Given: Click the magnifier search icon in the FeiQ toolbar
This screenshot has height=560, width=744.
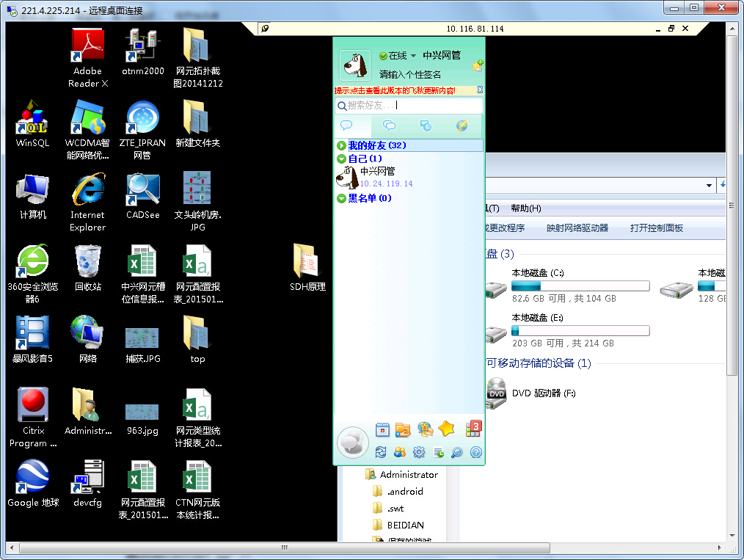Looking at the screenshot, I should (457, 452).
